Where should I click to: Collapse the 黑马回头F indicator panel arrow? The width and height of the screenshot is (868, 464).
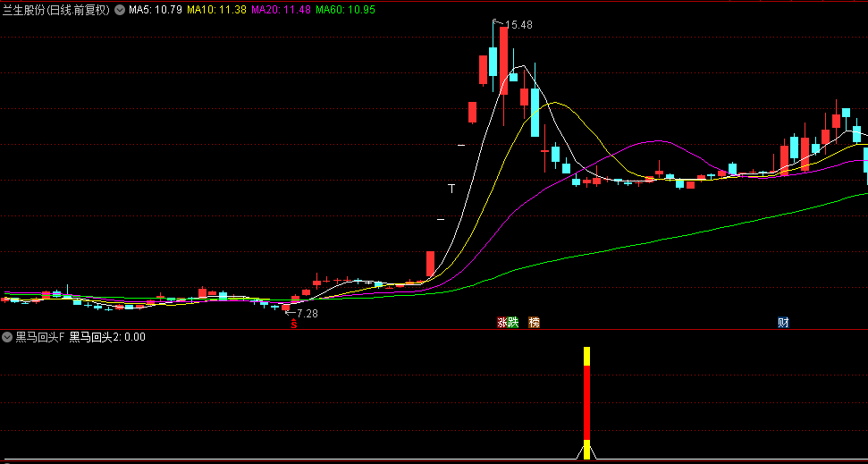pyautogui.click(x=7, y=337)
